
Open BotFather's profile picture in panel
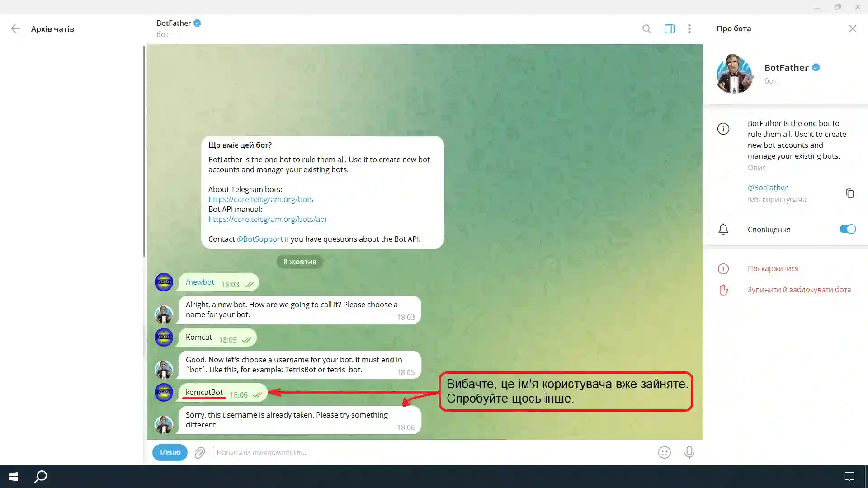pos(734,74)
